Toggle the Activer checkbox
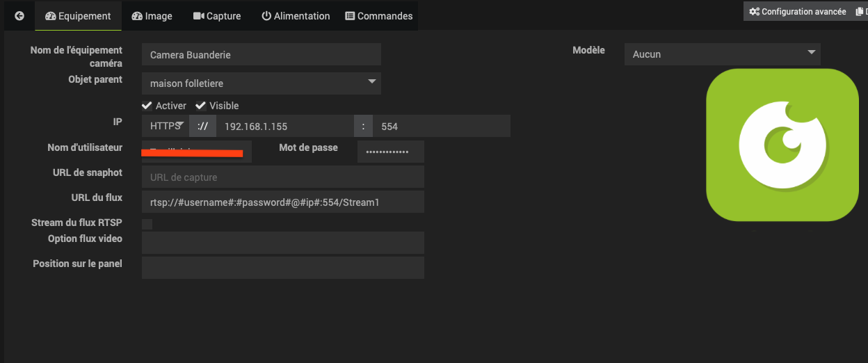The width and height of the screenshot is (868, 363). tap(147, 106)
